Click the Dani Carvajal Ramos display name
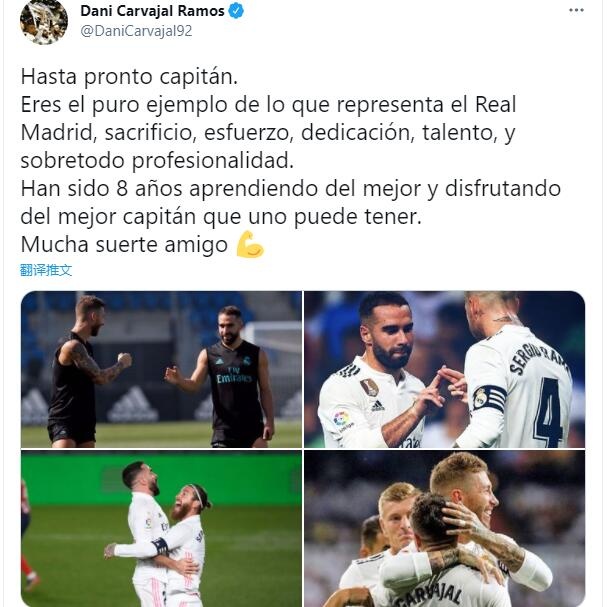This screenshot has height=607, width=607. [152, 11]
